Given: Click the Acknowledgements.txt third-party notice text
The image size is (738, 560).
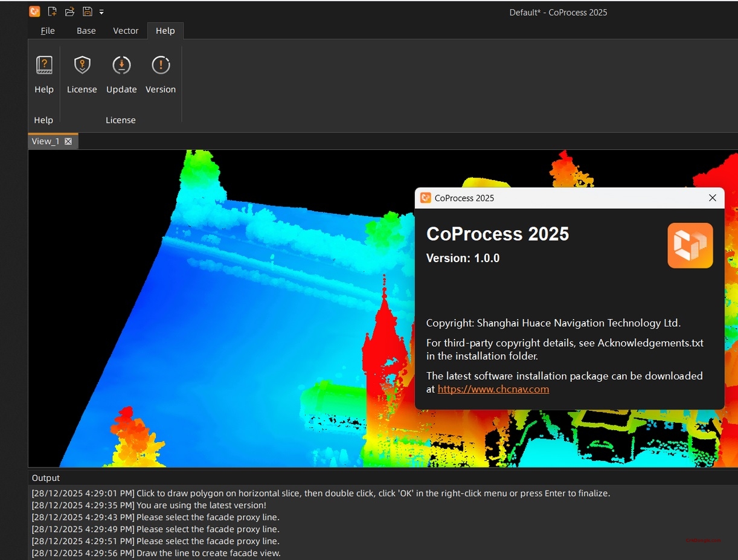Looking at the screenshot, I should point(565,349).
